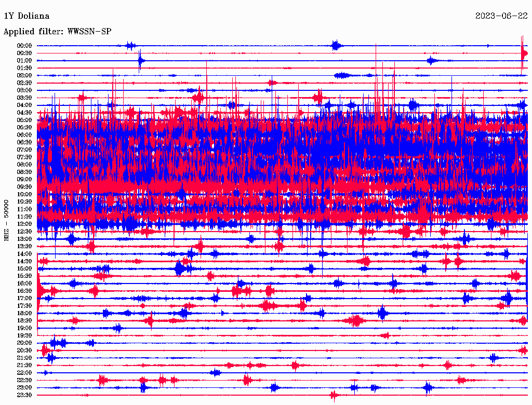
Task: Select the 23:00 time label
Action: pyautogui.click(x=24, y=388)
